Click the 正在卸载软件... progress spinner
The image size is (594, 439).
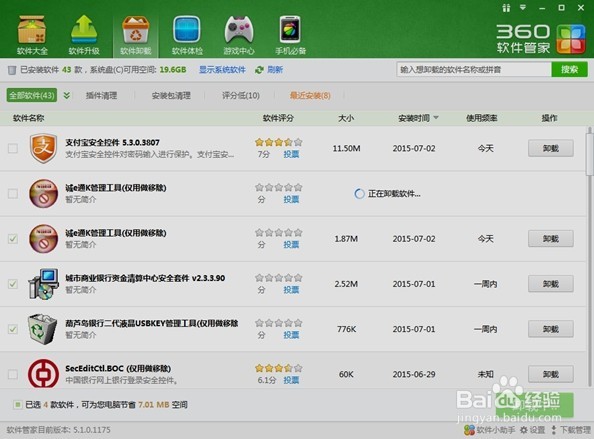click(x=359, y=194)
